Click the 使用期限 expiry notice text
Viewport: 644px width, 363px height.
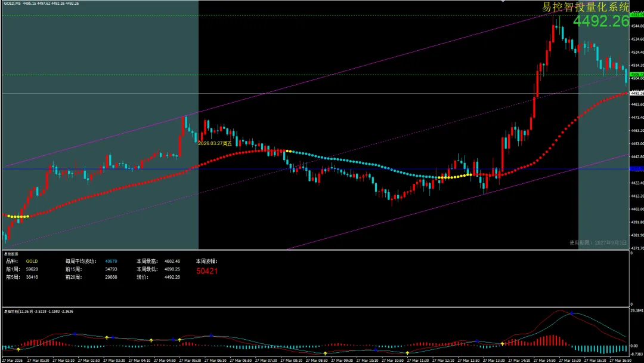point(597,242)
